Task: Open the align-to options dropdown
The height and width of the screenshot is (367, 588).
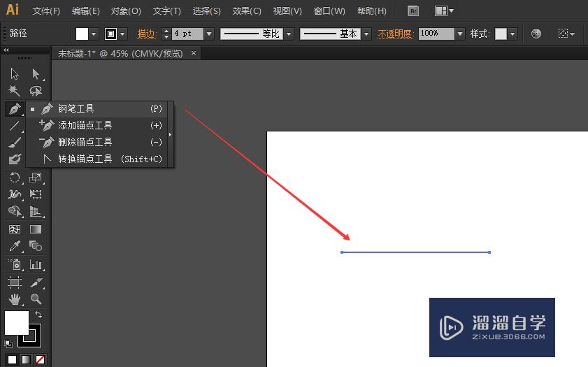Action: tap(566, 34)
